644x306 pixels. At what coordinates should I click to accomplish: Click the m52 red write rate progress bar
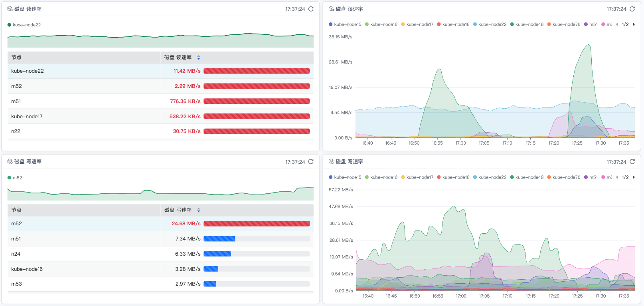pyautogui.click(x=257, y=224)
